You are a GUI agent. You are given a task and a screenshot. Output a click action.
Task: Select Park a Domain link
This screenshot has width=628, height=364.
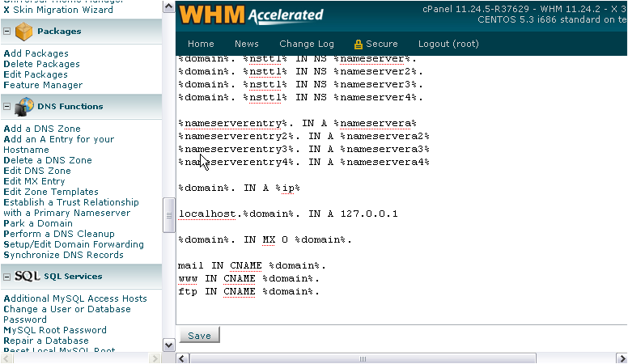[38, 223]
